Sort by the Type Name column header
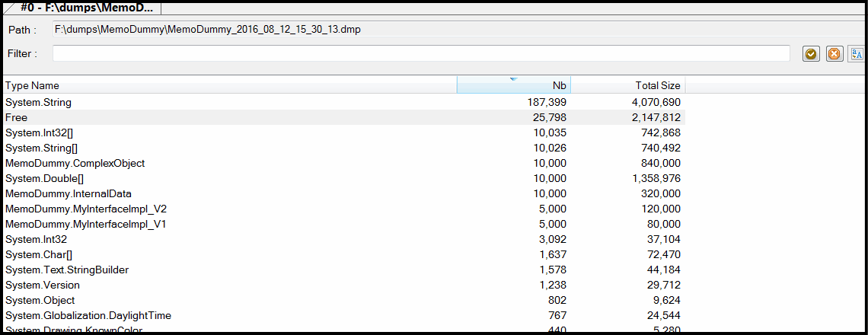Screen dimensions: 868x335 pyautogui.click(x=228, y=85)
